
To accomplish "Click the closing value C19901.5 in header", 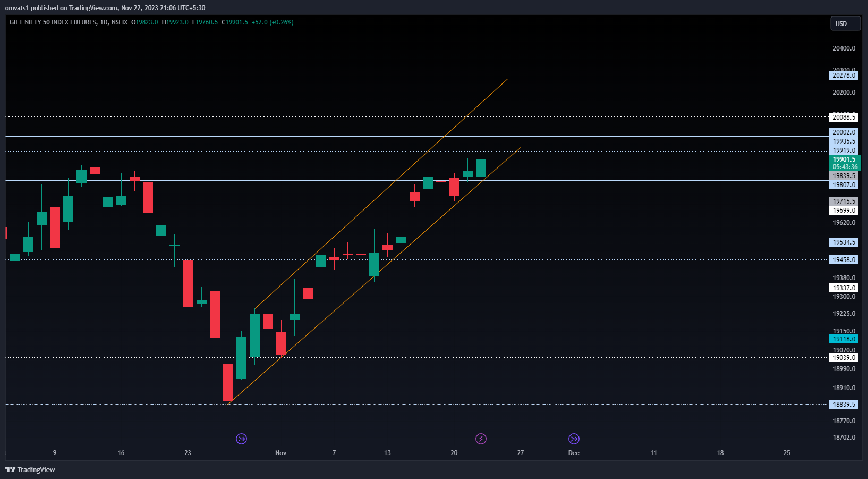I will click(235, 22).
